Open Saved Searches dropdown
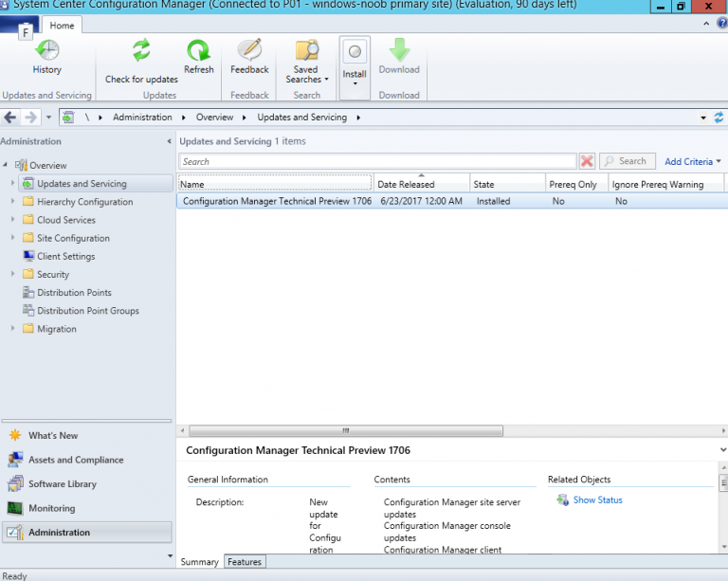728x581 pixels. [x=306, y=62]
